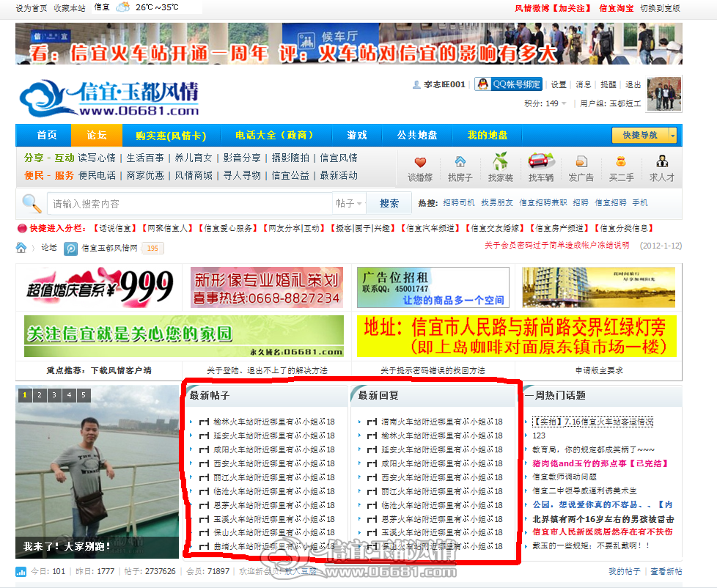Click the QQ帐号绑定 button
The image size is (717, 588).
click(x=509, y=84)
